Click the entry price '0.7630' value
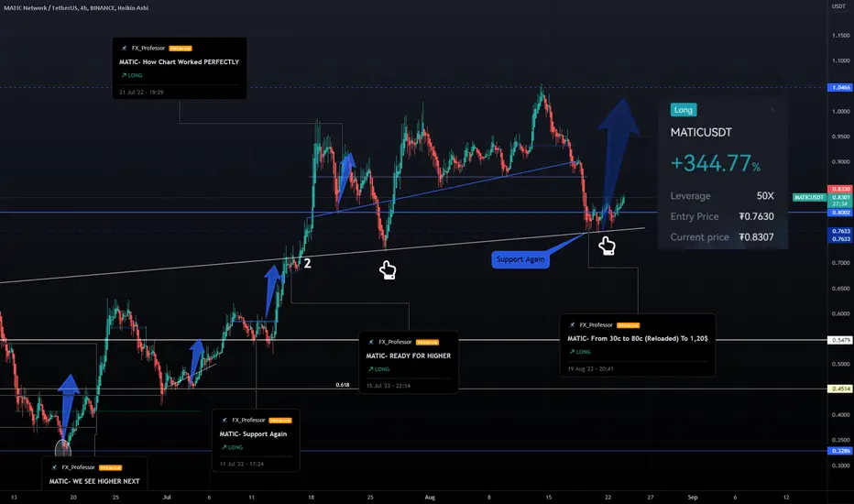This screenshot has height=504, width=854. 756,216
